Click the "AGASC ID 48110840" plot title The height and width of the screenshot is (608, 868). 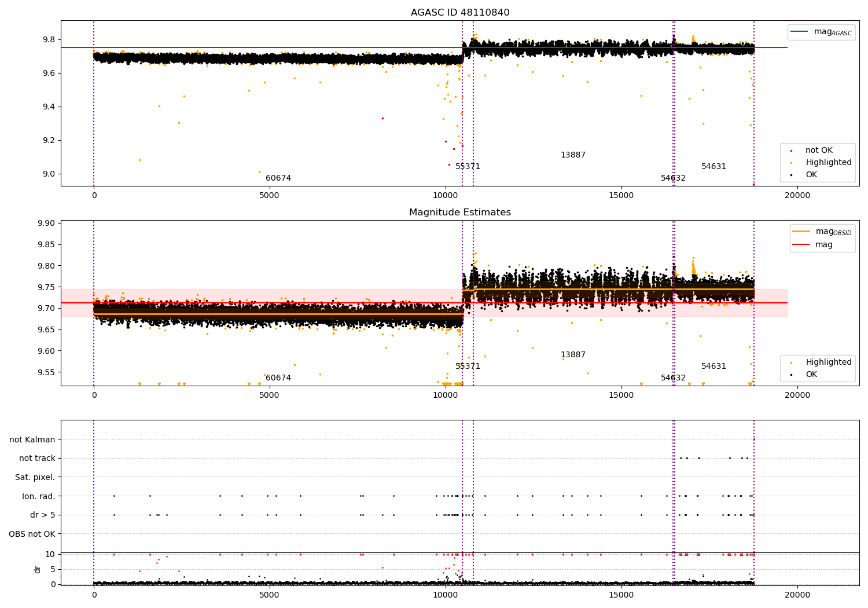click(x=460, y=13)
